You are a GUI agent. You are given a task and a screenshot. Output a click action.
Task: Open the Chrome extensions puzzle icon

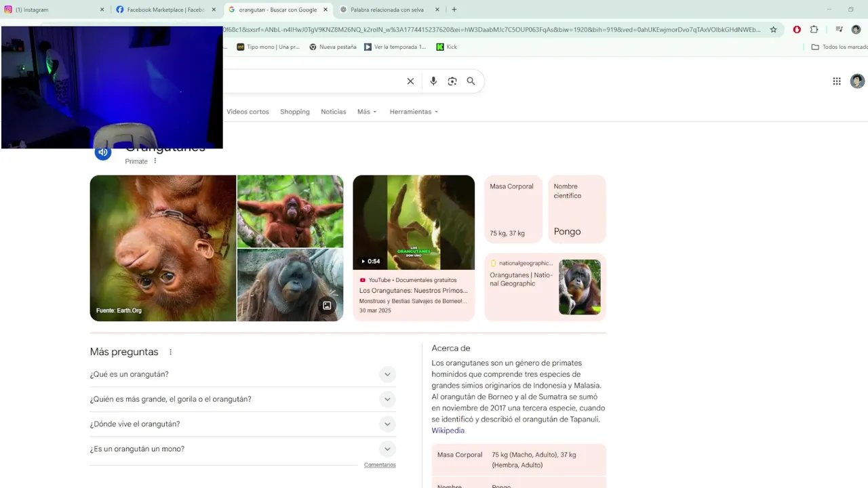click(814, 30)
